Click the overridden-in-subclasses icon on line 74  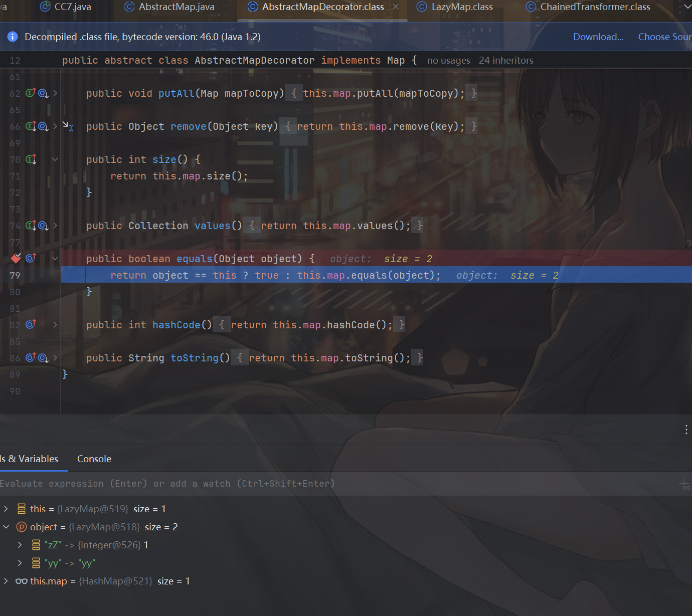coord(43,226)
